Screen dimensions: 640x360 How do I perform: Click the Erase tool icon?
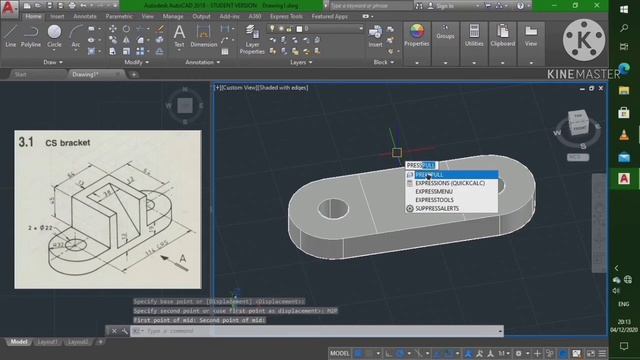(160, 29)
